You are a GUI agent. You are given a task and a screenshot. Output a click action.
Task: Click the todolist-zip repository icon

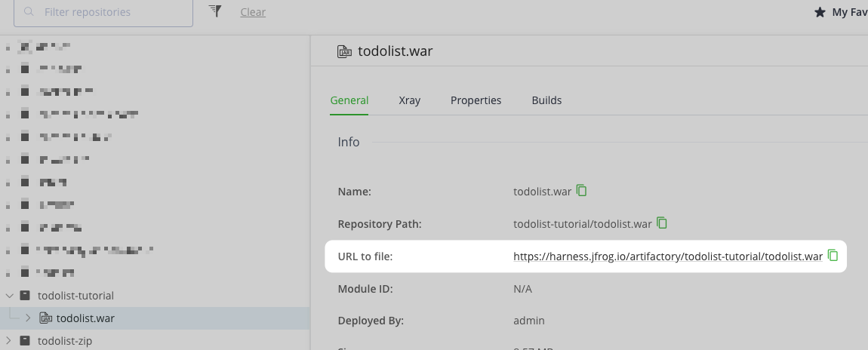point(25,341)
